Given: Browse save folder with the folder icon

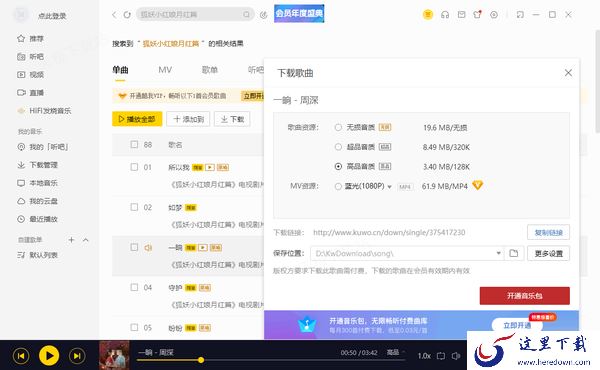Looking at the screenshot, I should [x=514, y=253].
